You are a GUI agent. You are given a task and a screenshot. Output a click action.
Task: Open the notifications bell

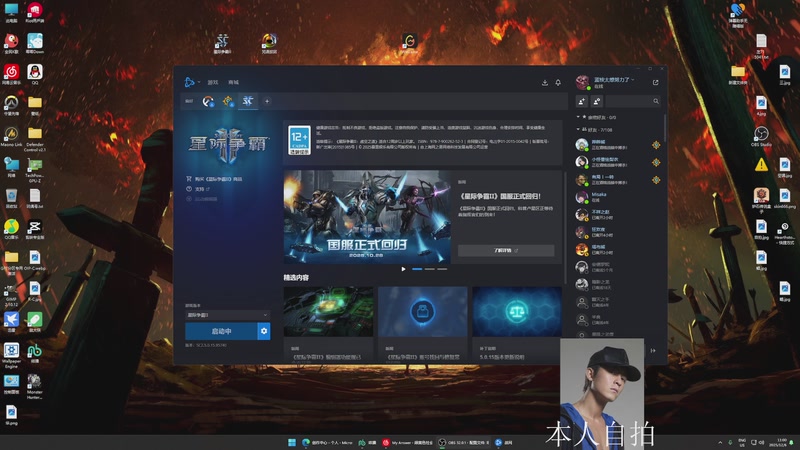click(x=558, y=82)
